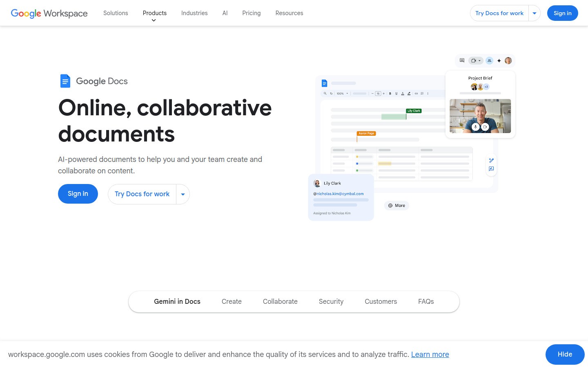Toggle the camera in the Project Brief video tile

click(486, 127)
